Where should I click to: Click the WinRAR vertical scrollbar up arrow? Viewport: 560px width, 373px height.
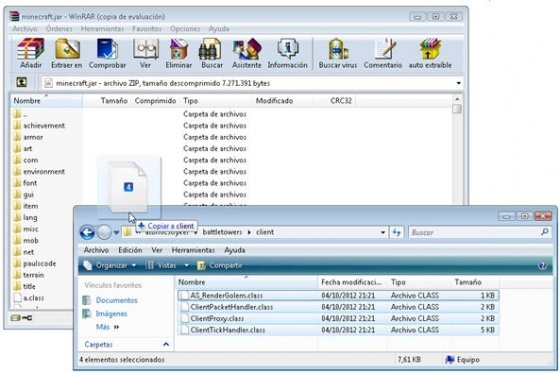[x=457, y=99]
